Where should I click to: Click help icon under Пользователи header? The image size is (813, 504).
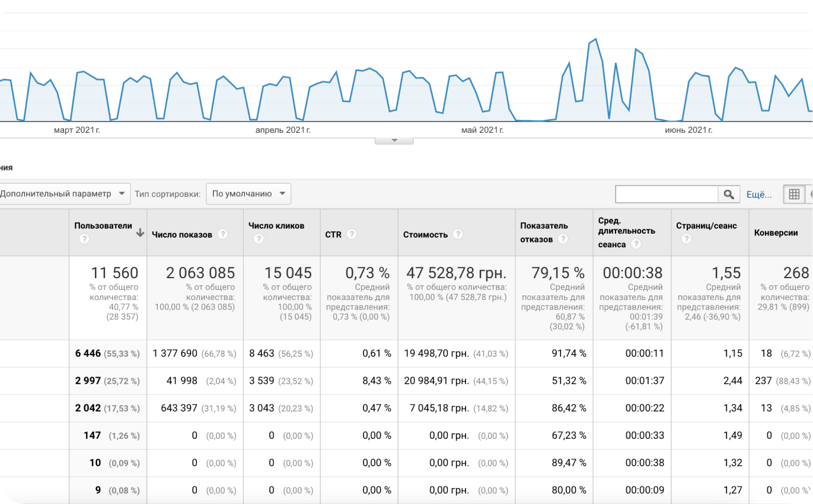[84, 239]
